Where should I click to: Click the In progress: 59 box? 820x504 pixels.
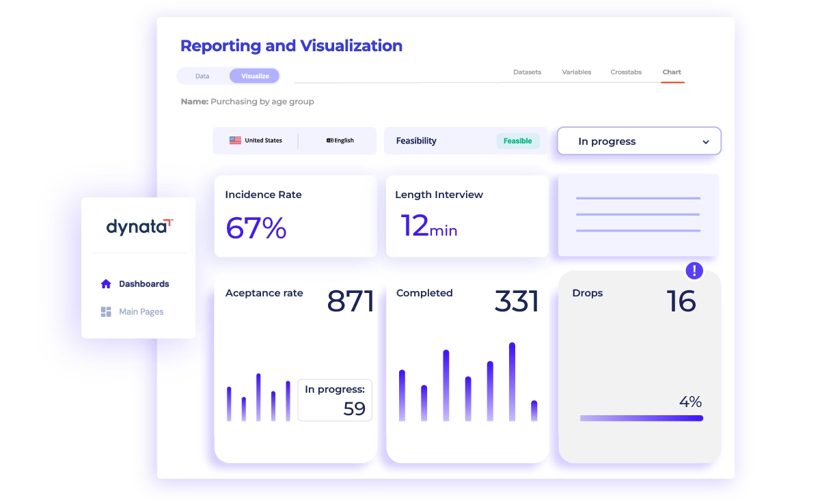coord(335,400)
